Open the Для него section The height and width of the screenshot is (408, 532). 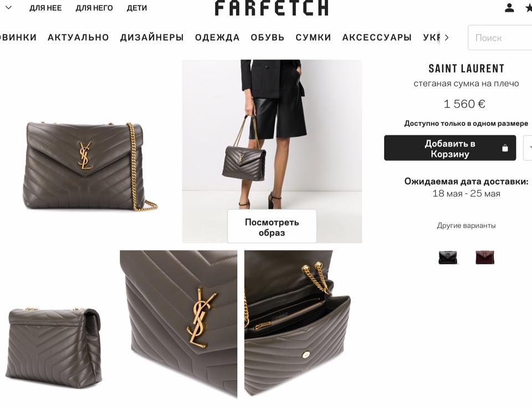pos(94,8)
